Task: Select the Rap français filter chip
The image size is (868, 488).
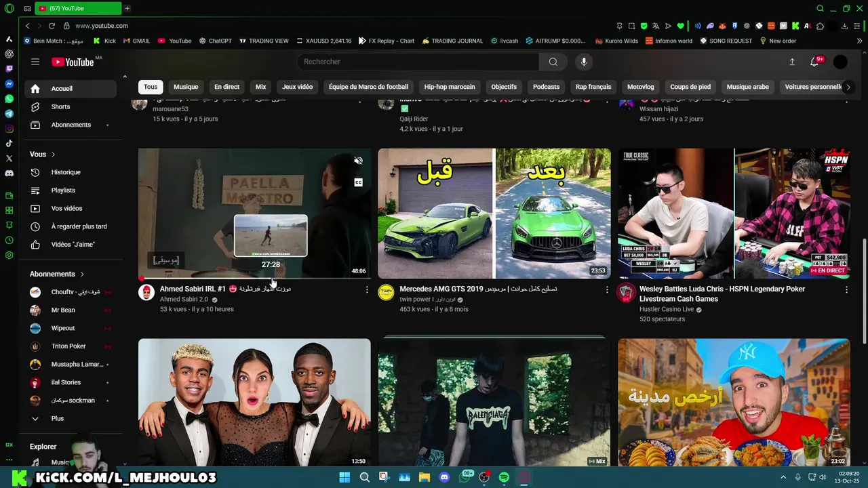Action: coord(593,87)
